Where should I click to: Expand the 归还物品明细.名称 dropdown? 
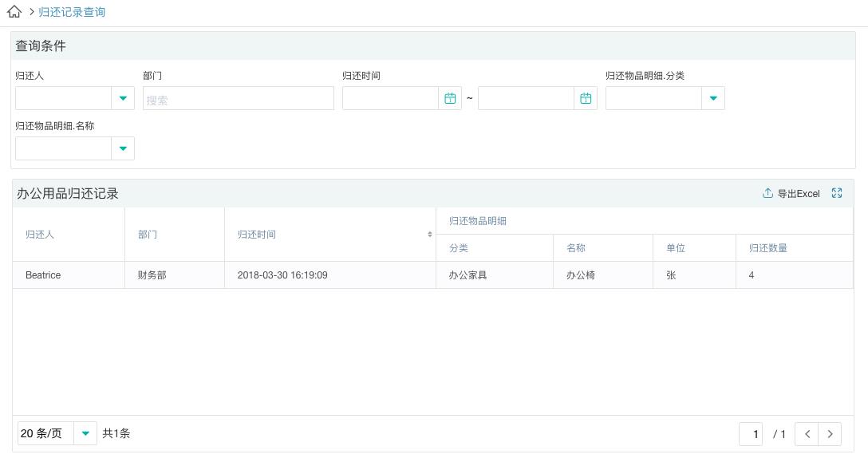pos(123,148)
